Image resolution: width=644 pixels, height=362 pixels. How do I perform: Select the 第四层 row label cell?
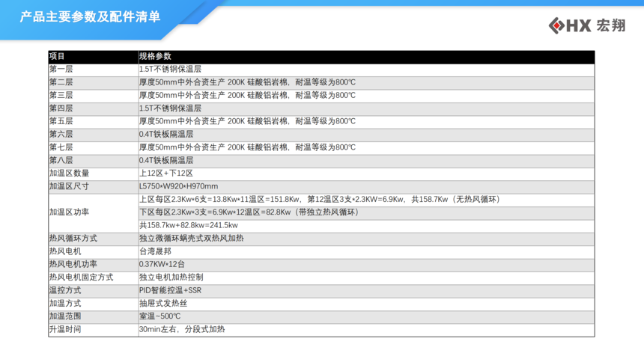coord(61,108)
